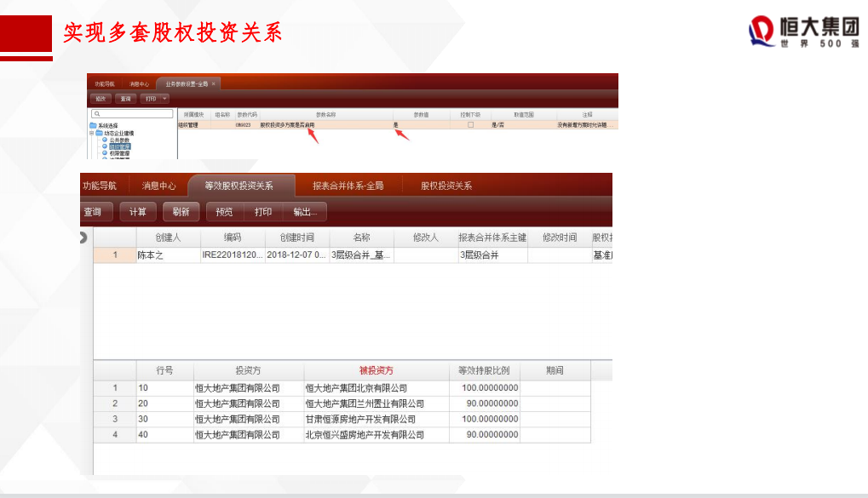This screenshot has width=868, height=498.
Task: Switch to 功能导航 tab in the 业务参数设置 window
Action: pos(105,84)
